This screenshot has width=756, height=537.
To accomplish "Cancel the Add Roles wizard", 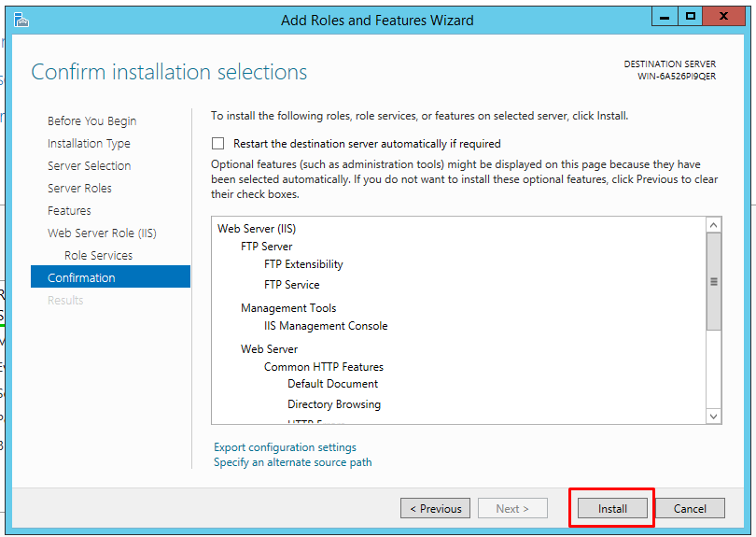I will [x=690, y=509].
